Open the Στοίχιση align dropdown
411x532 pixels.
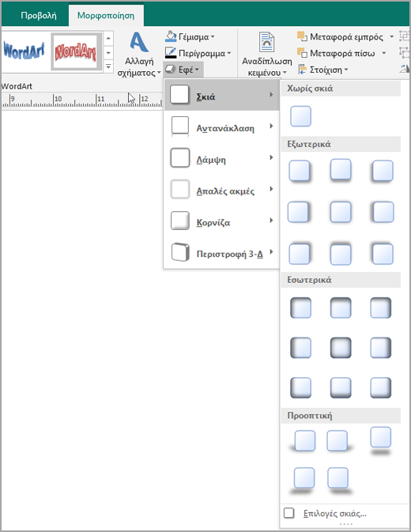323,70
